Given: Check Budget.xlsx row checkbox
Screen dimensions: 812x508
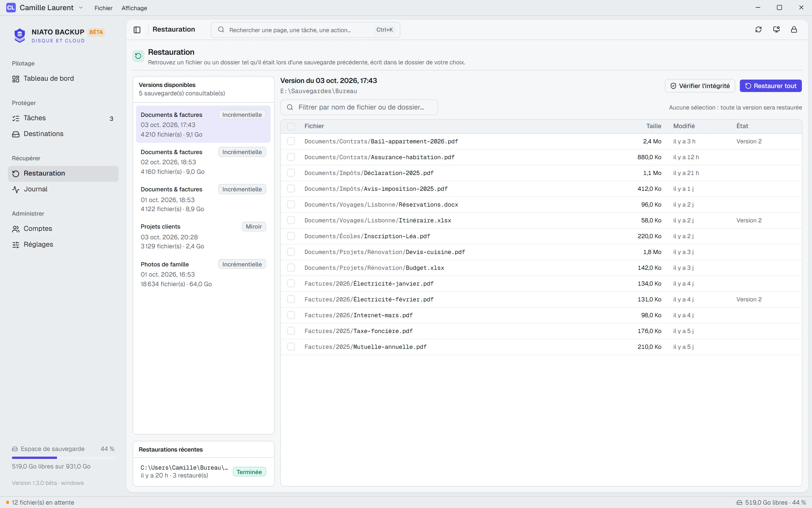Looking at the screenshot, I should point(291,268).
